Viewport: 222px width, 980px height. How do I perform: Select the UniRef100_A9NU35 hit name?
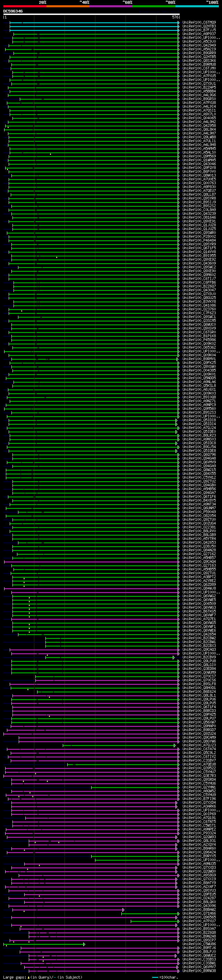coord(199,864)
